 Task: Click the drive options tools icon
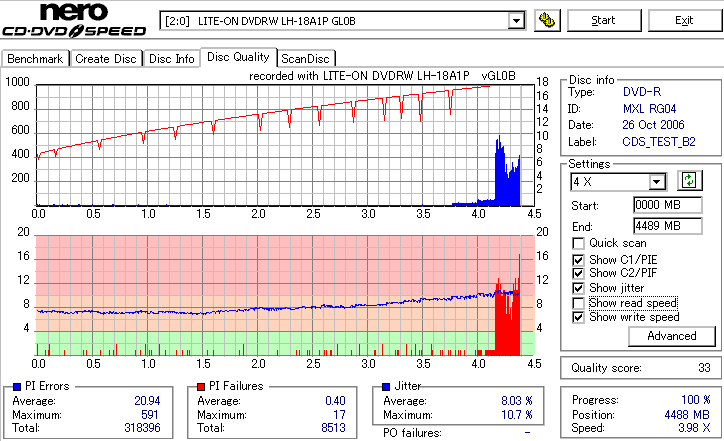pyautogui.click(x=547, y=20)
